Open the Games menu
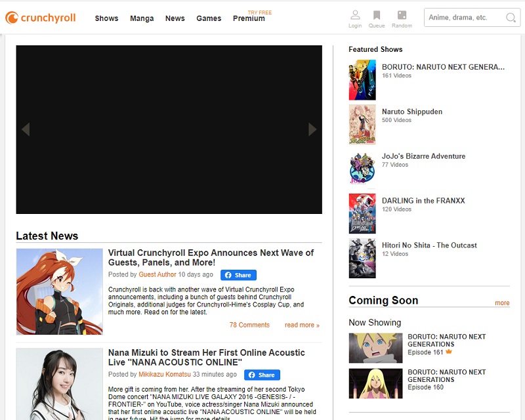The width and height of the screenshot is (525, 420). (209, 18)
